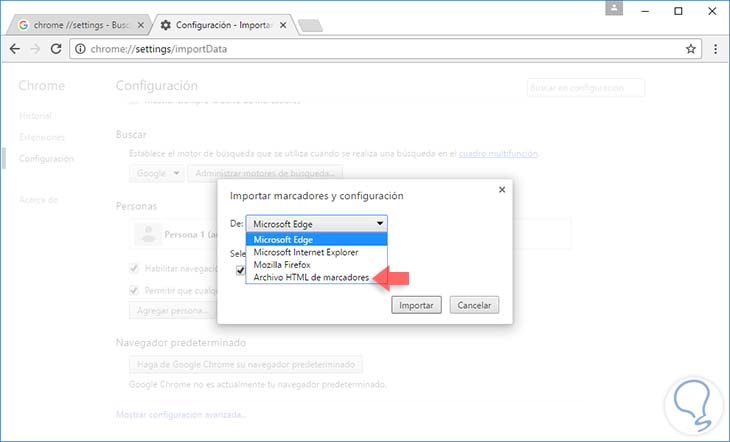Toggle Permitir que cualquier checkbox
Viewport: 730px width, 442px height.
pyautogui.click(x=134, y=291)
